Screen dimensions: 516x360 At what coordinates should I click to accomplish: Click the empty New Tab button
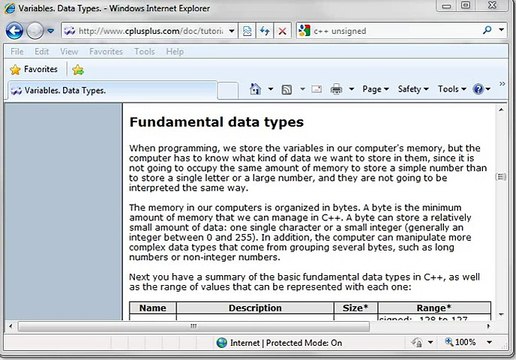228,91
